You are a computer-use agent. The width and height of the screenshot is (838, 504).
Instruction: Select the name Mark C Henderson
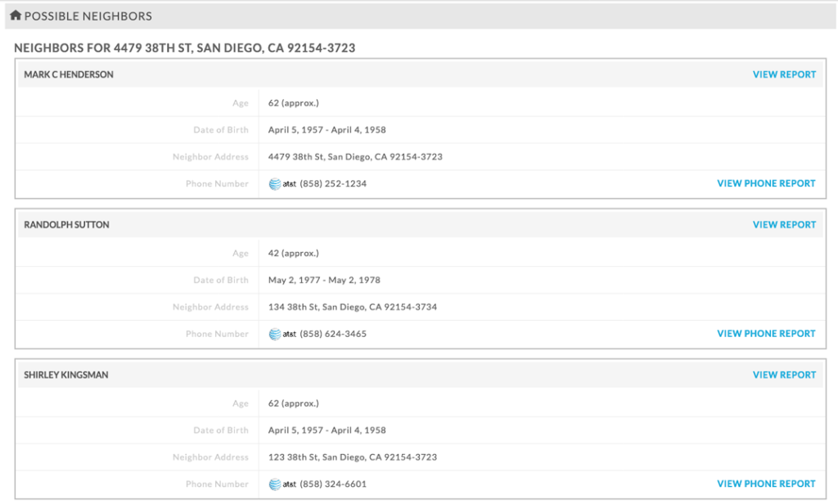pos(69,74)
